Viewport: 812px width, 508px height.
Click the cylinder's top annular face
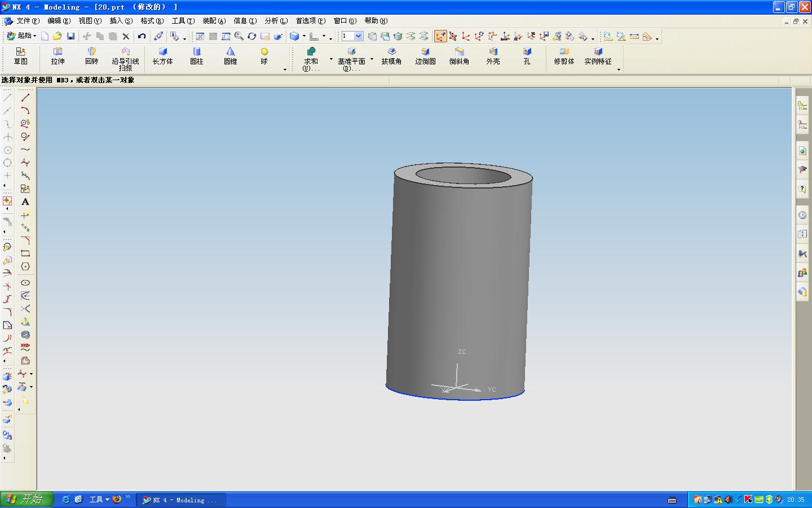[407, 173]
